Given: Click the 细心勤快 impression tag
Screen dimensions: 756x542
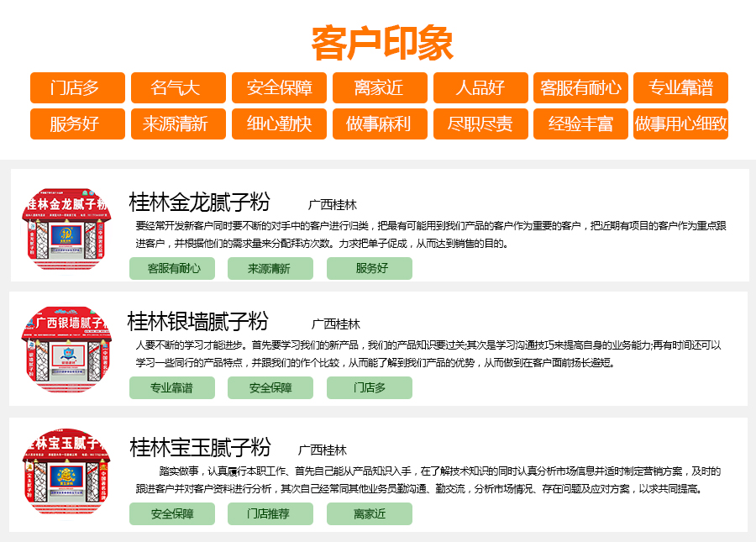Looking at the screenshot, I should [279, 124].
